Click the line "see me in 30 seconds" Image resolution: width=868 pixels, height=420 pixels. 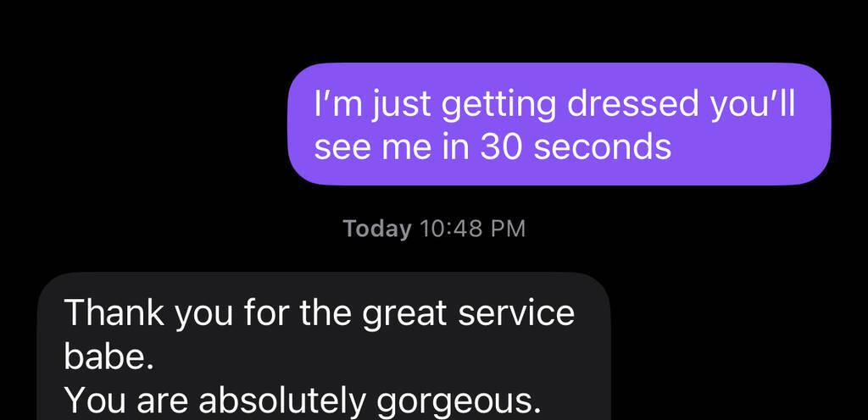tap(492, 147)
